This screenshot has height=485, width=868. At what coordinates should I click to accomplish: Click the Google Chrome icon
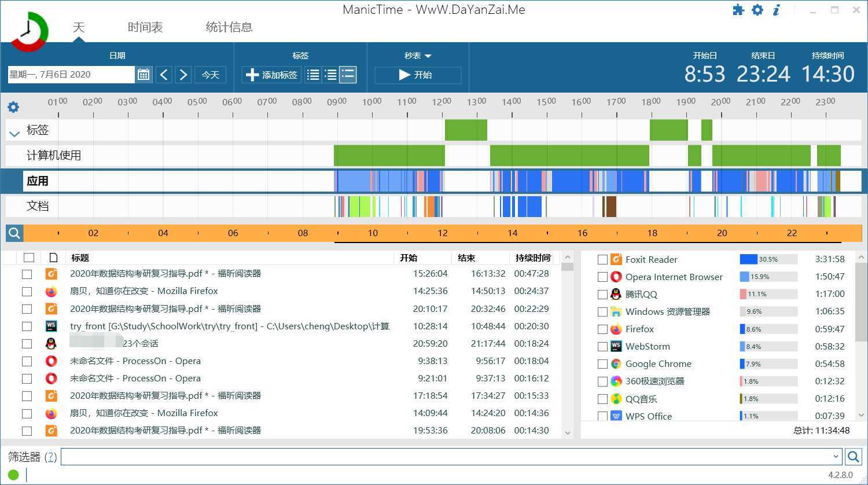(x=616, y=363)
